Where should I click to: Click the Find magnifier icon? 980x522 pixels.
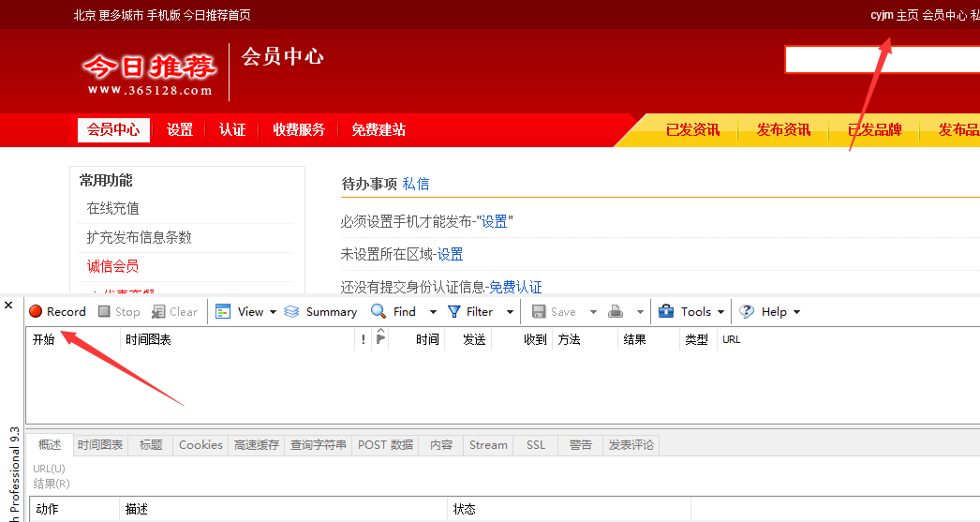coord(379,311)
